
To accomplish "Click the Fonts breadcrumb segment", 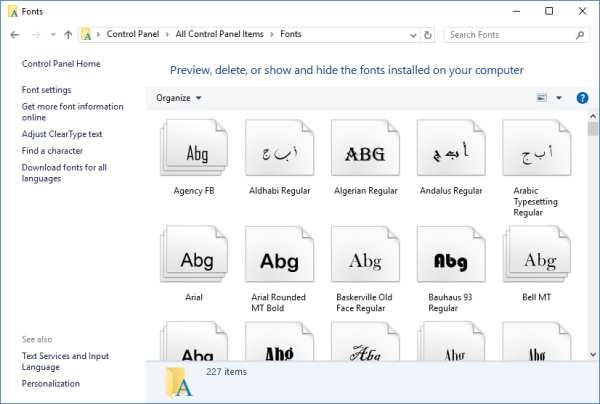I will 291,34.
